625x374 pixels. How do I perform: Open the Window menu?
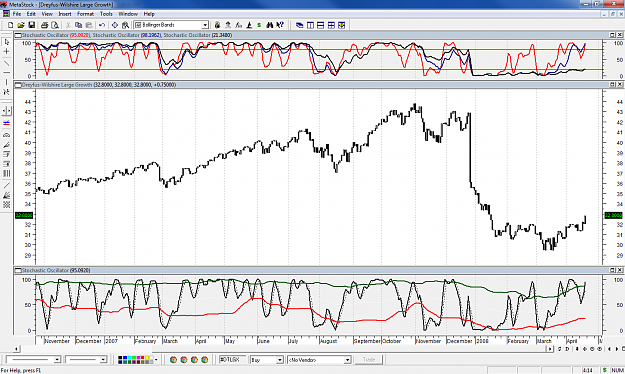tap(128, 14)
